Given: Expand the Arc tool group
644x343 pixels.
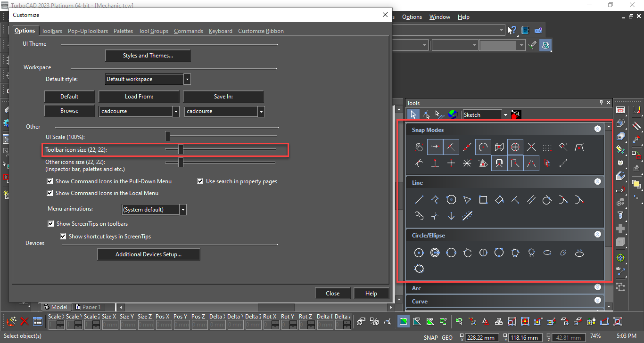Looking at the screenshot, I should pos(598,287).
